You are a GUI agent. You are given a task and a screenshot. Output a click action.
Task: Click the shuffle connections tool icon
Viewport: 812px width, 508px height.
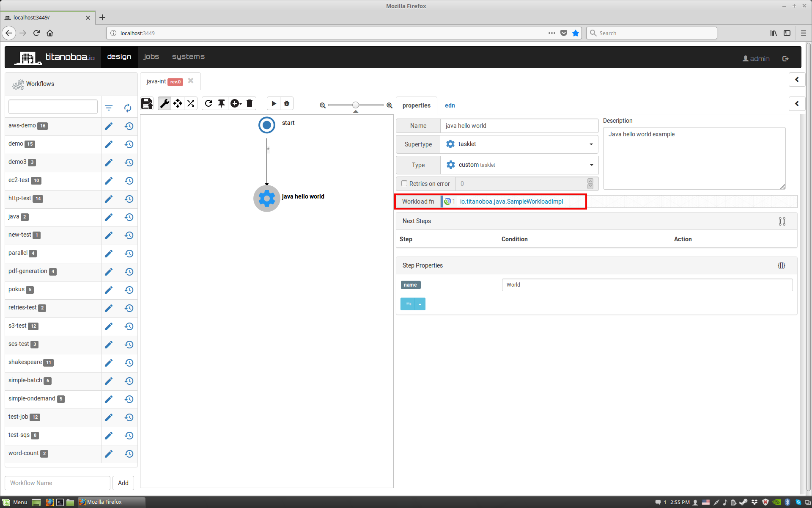pyautogui.click(x=191, y=104)
